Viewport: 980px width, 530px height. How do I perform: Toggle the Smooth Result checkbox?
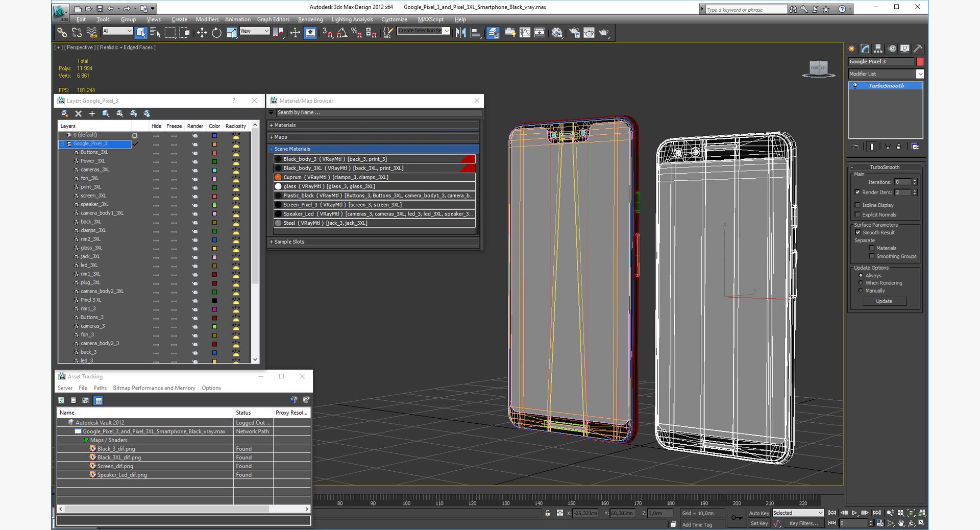pos(858,233)
